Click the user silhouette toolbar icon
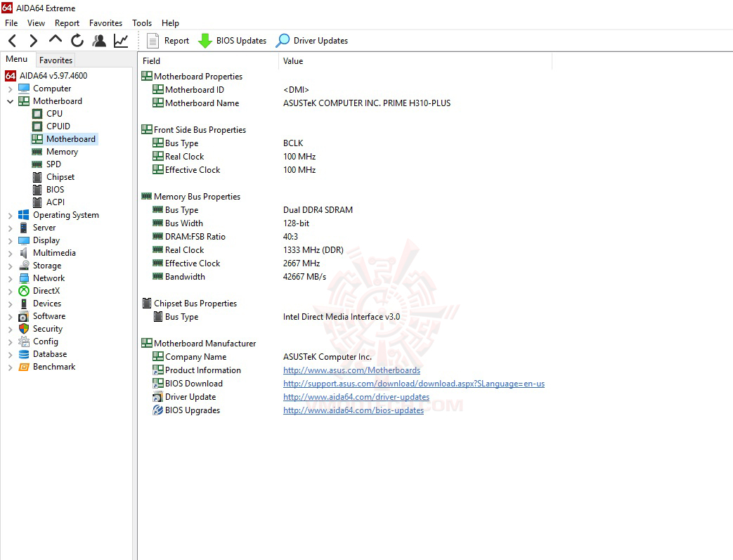733x560 pixels. [99, 40]
